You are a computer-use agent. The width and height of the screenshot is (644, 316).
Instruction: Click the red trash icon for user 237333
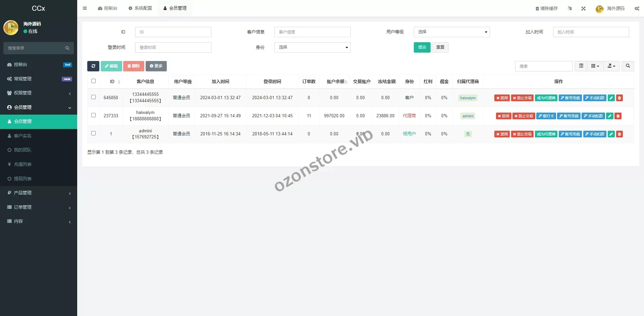(x=618, y=116)
